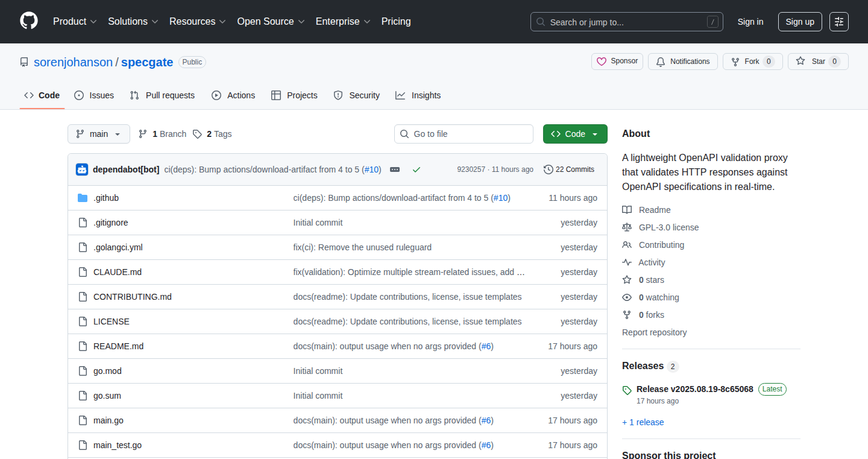View the 1 Branch list
Image resolution: width=868 pixels, height=459 pixels.
point(162,134)
